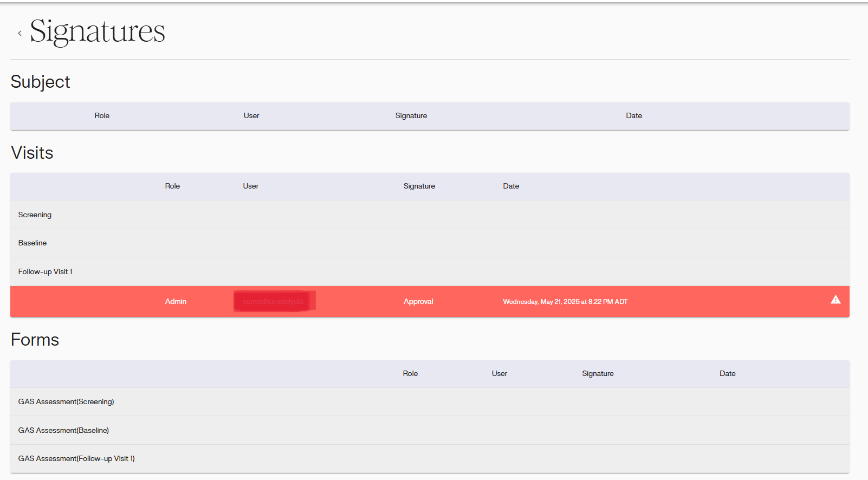
Task: Click User header in Forms table
Action: [x=500, y=374]
